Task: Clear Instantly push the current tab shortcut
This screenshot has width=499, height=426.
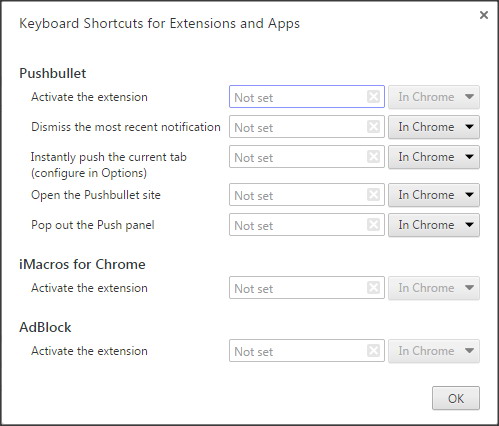Action: coord(373,156)
